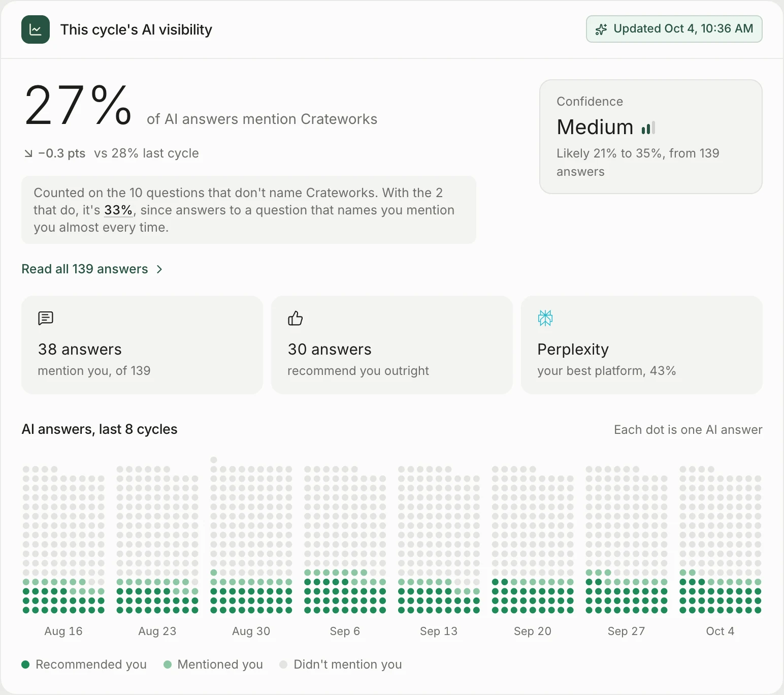Select the 30 answers recommend you outright card
Screen dimensions: 784x695
click(x=392, y=345)
